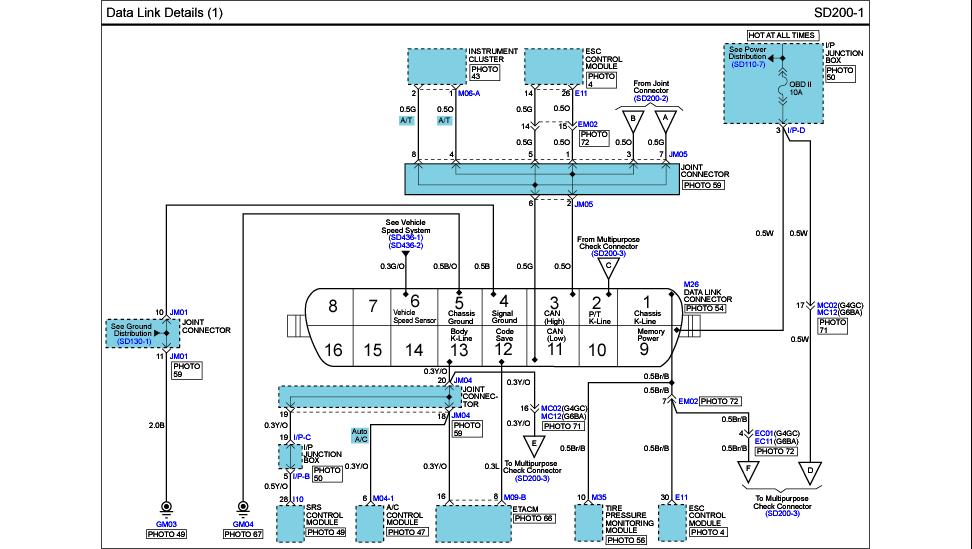972x549 pixels.
Task: View PHOTO 66 next to ETACM
Action: coord(534,518)
